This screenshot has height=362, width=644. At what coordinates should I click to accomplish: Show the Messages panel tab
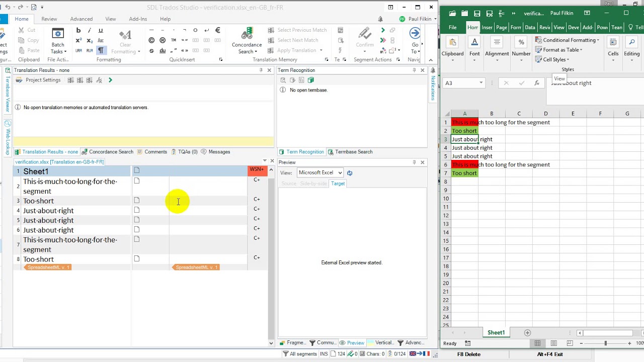(x=215, y=152)
